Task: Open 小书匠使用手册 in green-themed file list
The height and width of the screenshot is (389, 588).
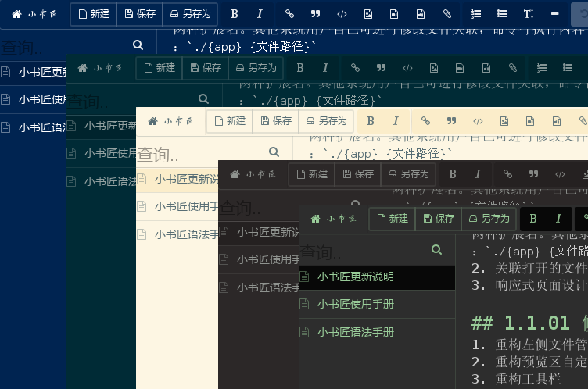Action: pyautogui.click(x=355, y=305)
